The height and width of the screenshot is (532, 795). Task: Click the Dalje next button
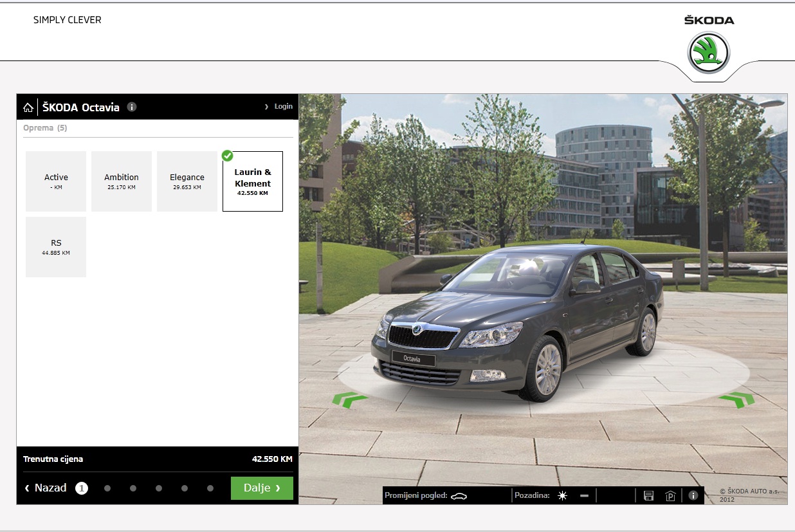click(x=262, y=488)
